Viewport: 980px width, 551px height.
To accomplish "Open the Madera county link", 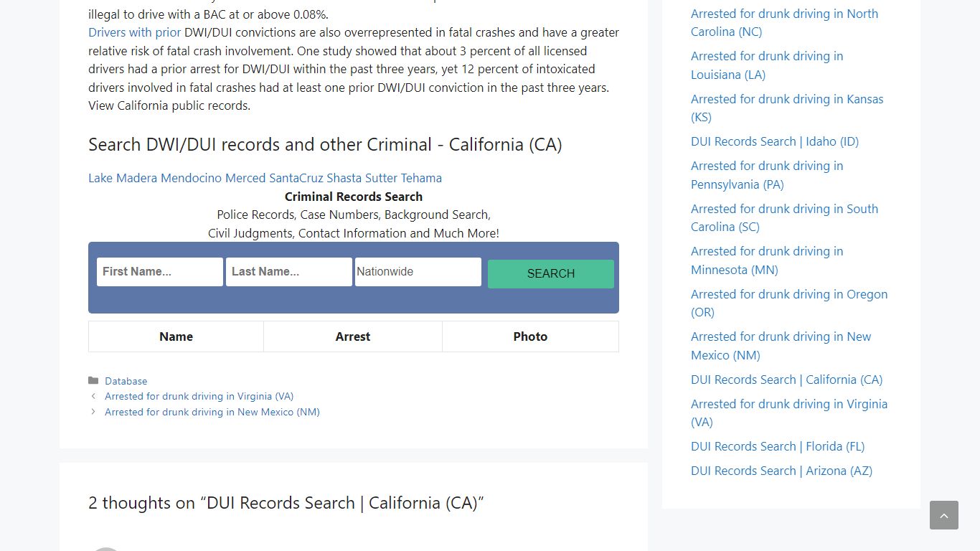I will pos(136,178).
